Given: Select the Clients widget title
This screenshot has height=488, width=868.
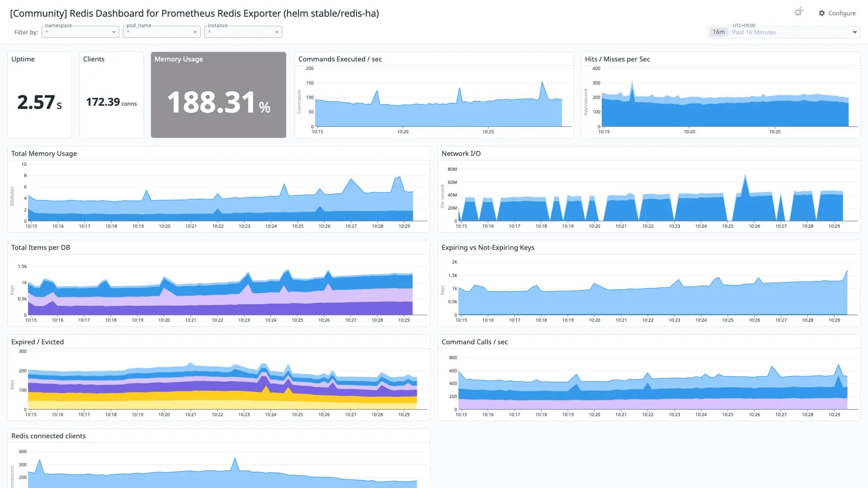Looking at the screenshot, I should click(x=94, y=59).
